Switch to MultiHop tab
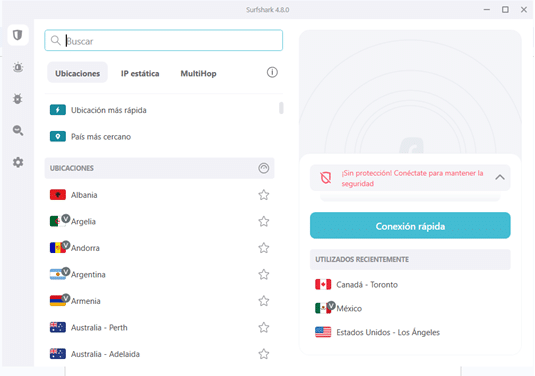This screenshot has height=376, width=535. 198,73
